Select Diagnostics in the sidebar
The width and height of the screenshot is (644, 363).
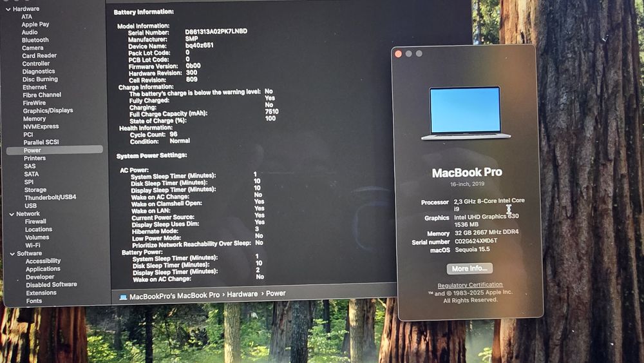(x=39, y=72)
